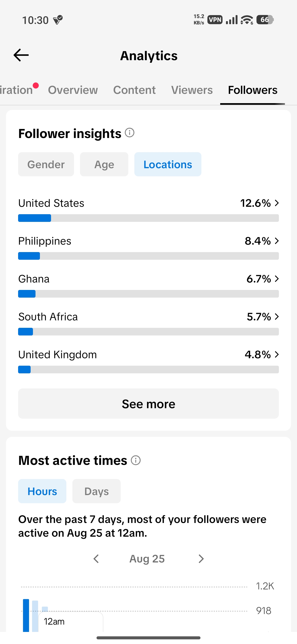Expand United States 12.6% chevron
The width and height of the screenshot is (297, 644).
coord(277,203)
